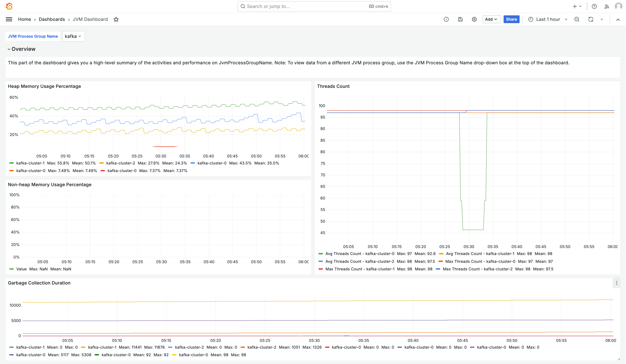Refresh the dashboard data

pyautogui.click(x=591, y=19)
